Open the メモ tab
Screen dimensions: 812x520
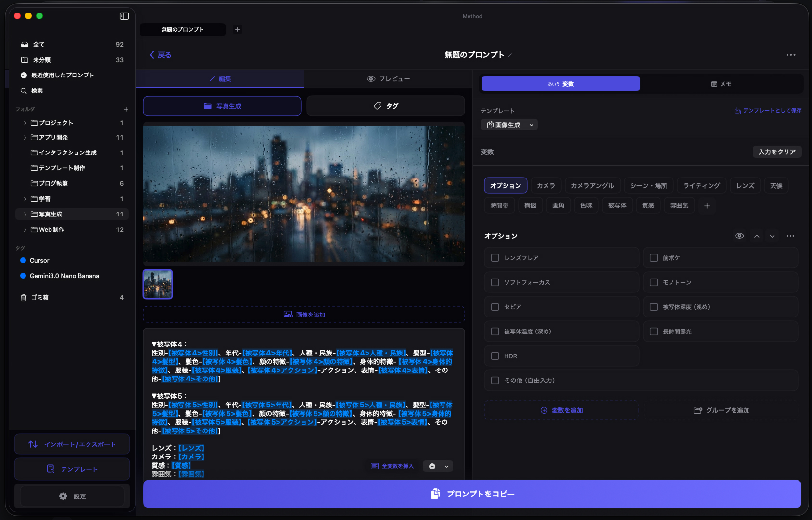click(721, 84)
